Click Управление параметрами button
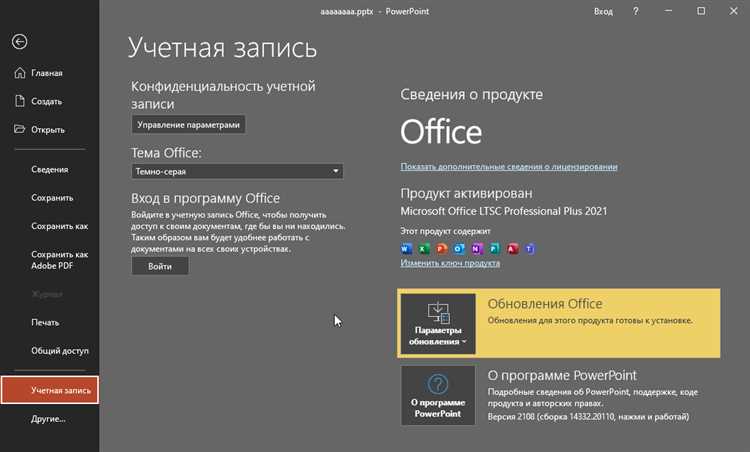Image resolution: width=750 pixels, height=452 pixels. [x=188, y=125]
